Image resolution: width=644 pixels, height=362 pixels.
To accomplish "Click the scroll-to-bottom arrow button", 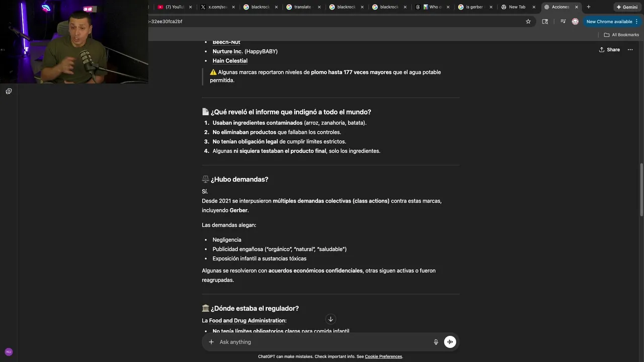I will pyautogui.click(x=331, y=319).
